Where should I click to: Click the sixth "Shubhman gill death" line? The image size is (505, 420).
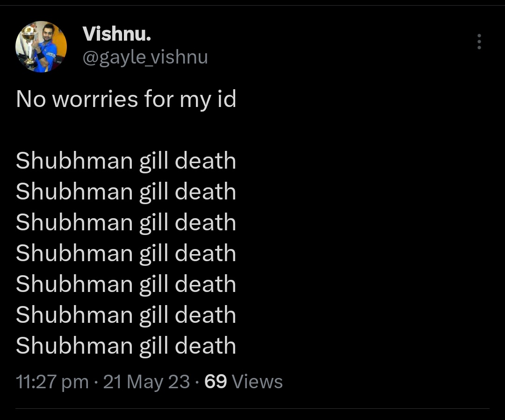point(126,315)
